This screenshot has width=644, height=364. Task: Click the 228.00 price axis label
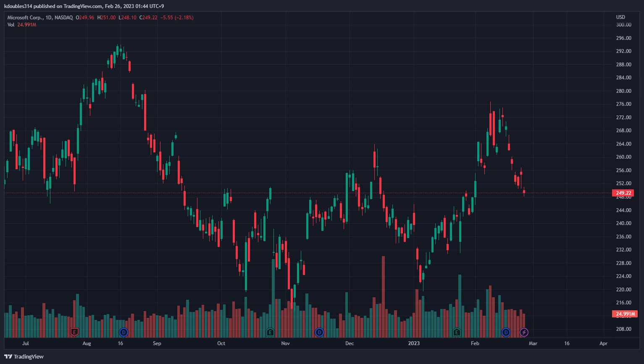tap(623, 263)
